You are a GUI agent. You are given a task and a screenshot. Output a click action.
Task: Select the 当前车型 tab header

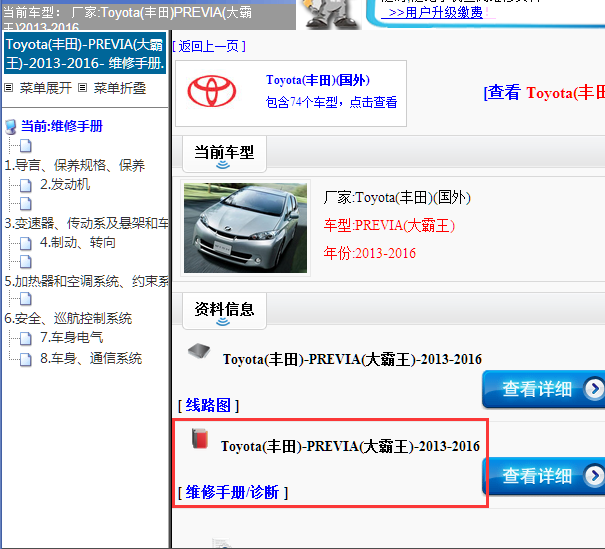point(224,154)
